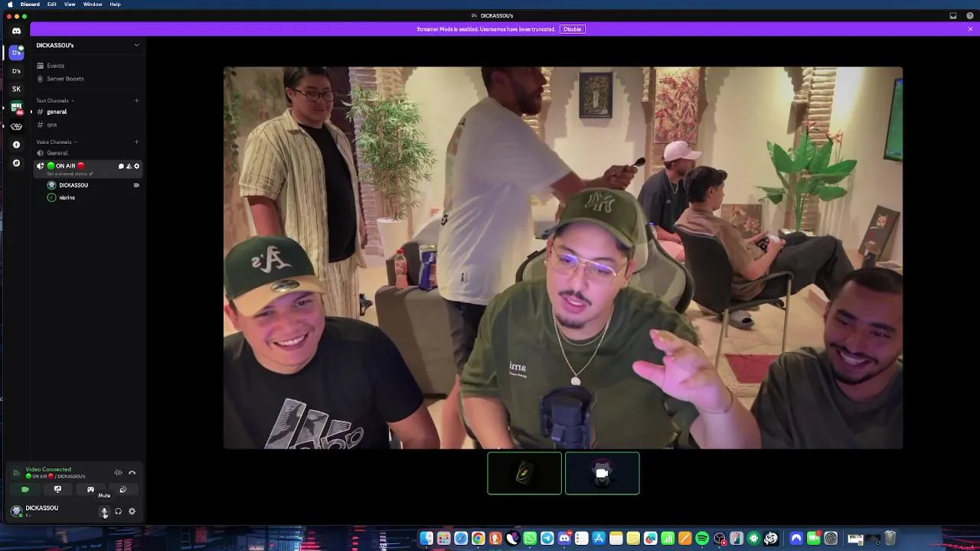Open the MEME server with notification badge
This screenshot has height=551, width=980.
point(16,108)
